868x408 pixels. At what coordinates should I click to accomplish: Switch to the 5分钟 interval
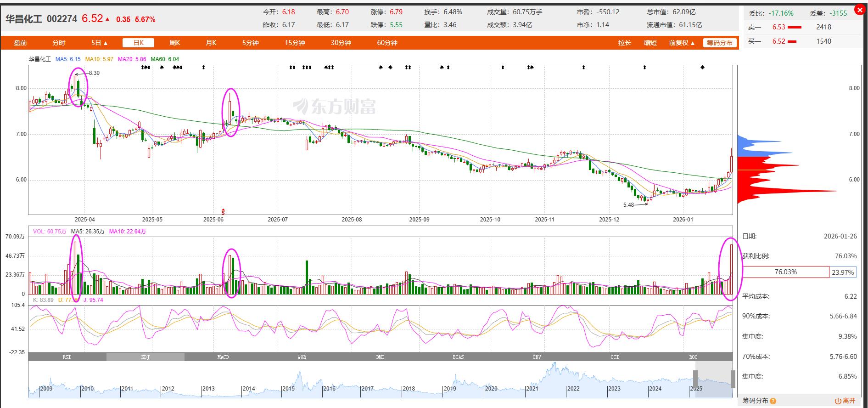pyautogui.click(x=251, y=43)
